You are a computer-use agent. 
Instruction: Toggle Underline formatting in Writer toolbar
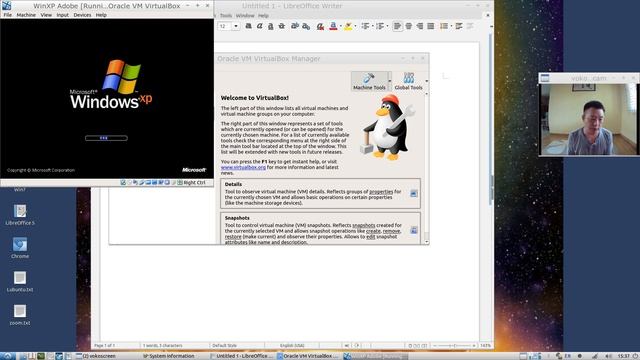point(270,26)
